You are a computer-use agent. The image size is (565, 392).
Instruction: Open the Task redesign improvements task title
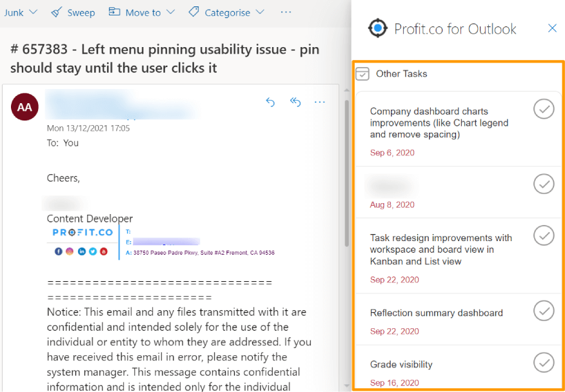[441, 250]
